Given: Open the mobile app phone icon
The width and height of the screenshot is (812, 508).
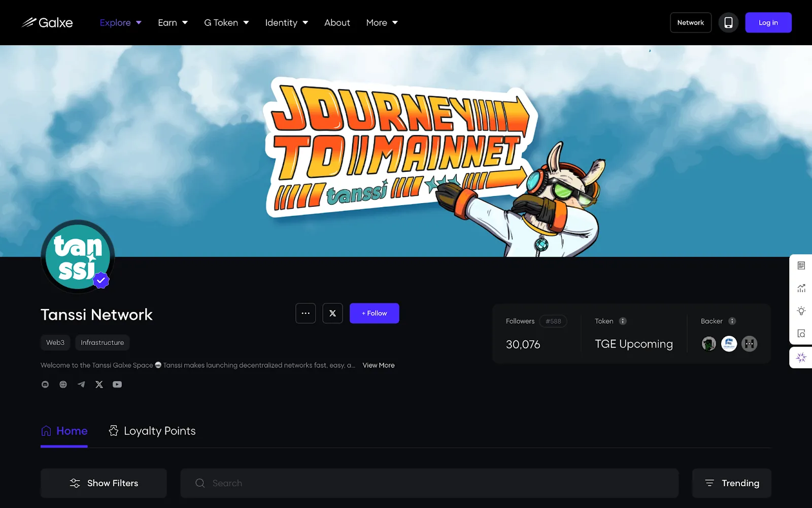Looking at the screenshot, I should click(x=728, y=22).
